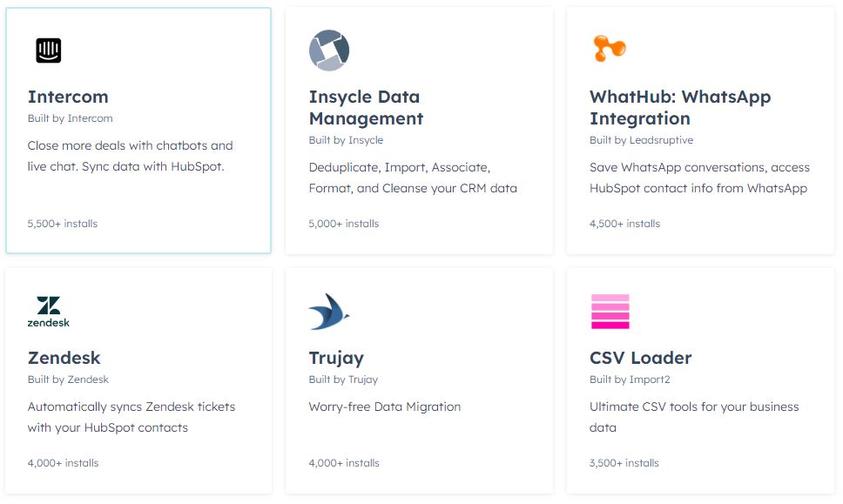843x504 pixels.
Task: Open the Intercom app card
Action: 138,129
